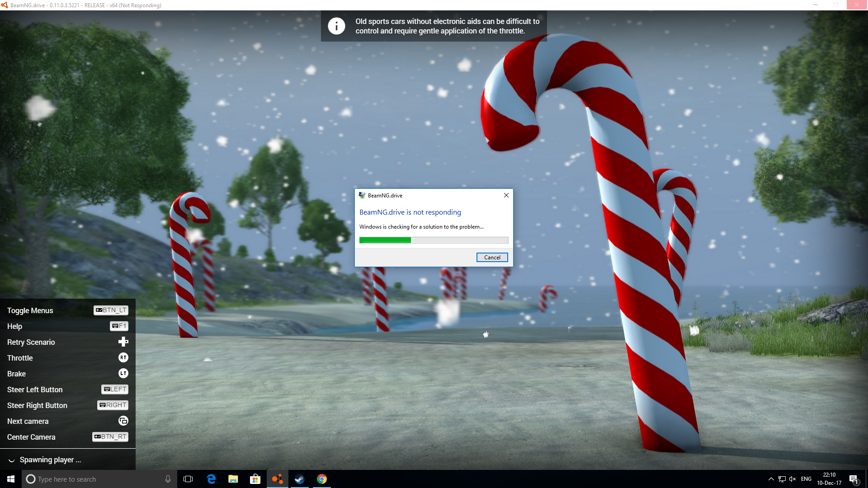This screenshot has width=868, height=488.
Task: Show hidden system tray icons
Action: tap(771, 479)
